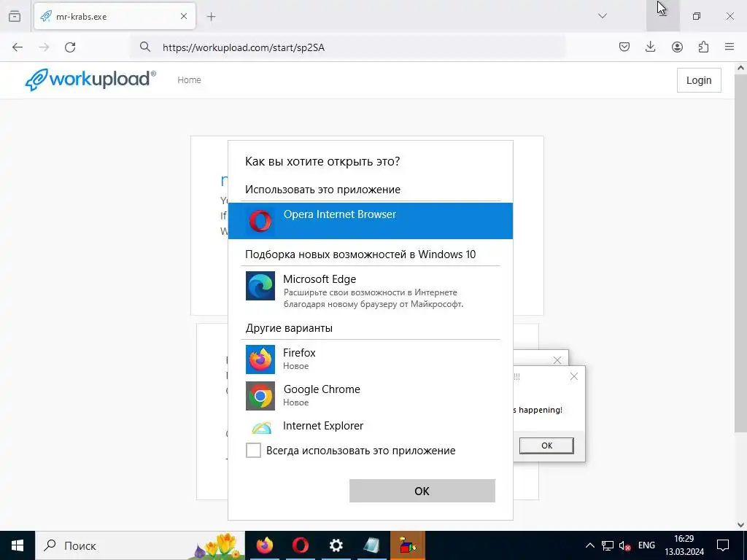Open the colored blocks taskbar app
747x560 pixels.
pyautogui.click(x=407, y=545)
